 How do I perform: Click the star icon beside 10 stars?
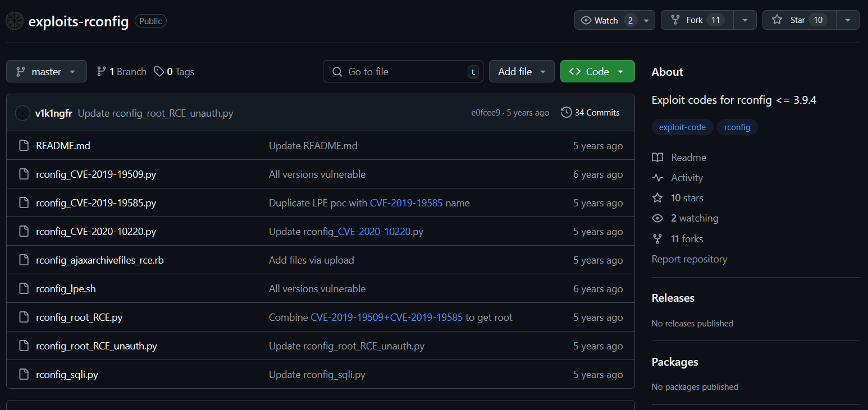(657, 198)
